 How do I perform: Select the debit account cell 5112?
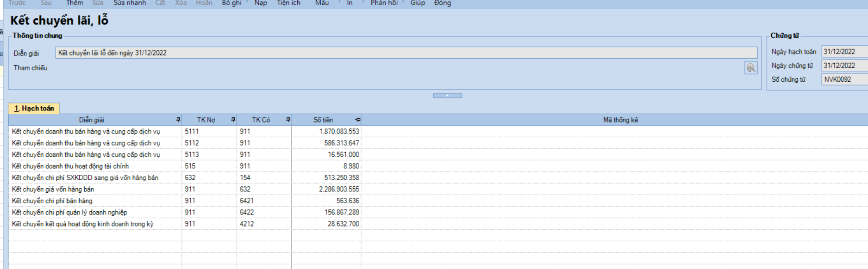pyautogui.click(x=209, y=143)
